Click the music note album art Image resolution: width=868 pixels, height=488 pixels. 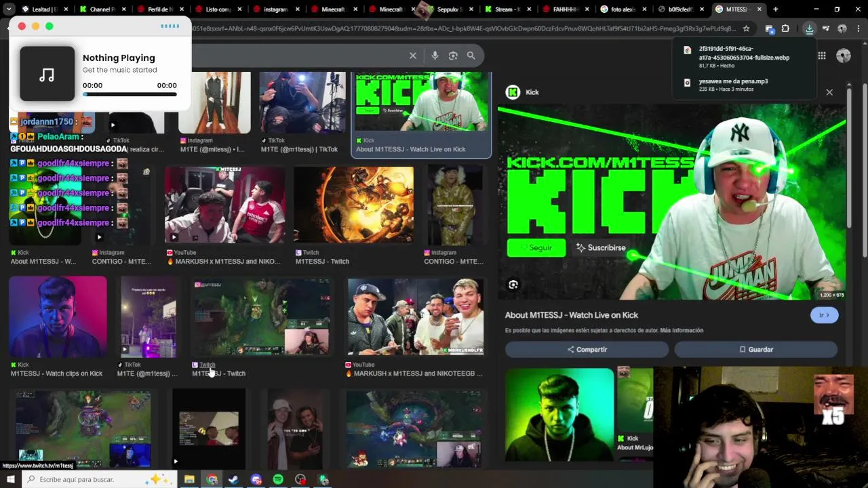(x=47, y=74)
